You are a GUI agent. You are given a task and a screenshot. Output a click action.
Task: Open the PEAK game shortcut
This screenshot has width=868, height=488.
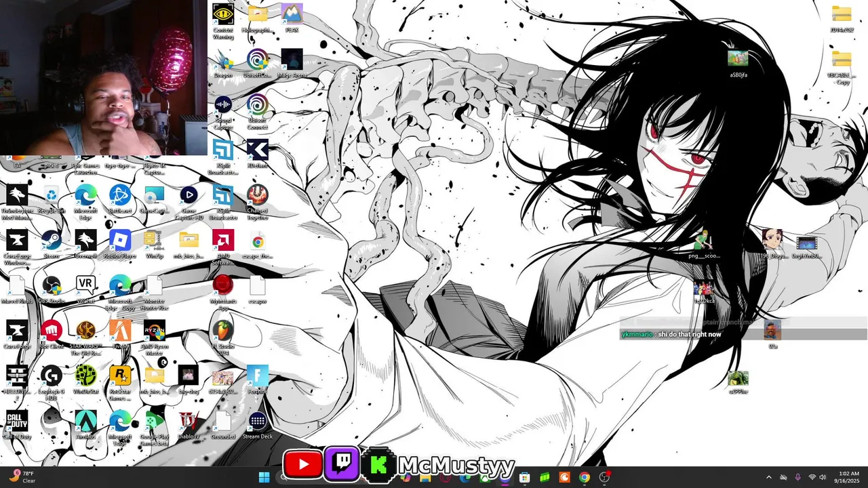292,18
